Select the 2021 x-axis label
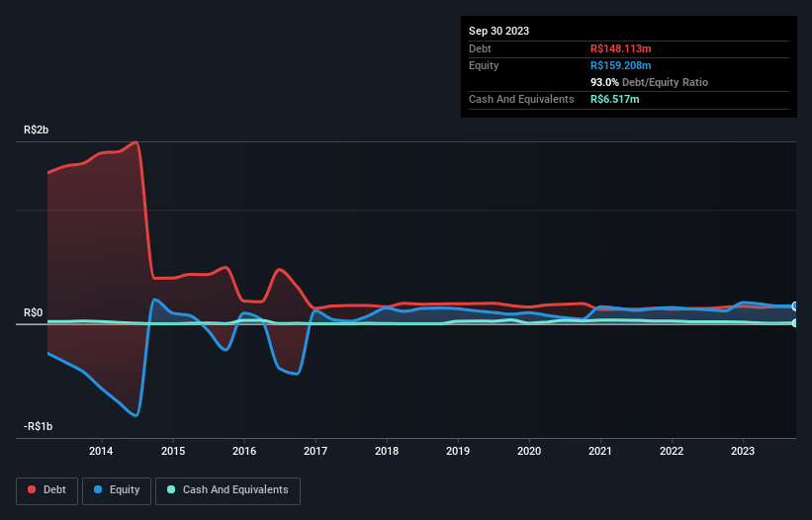 [x=600, y=451]
